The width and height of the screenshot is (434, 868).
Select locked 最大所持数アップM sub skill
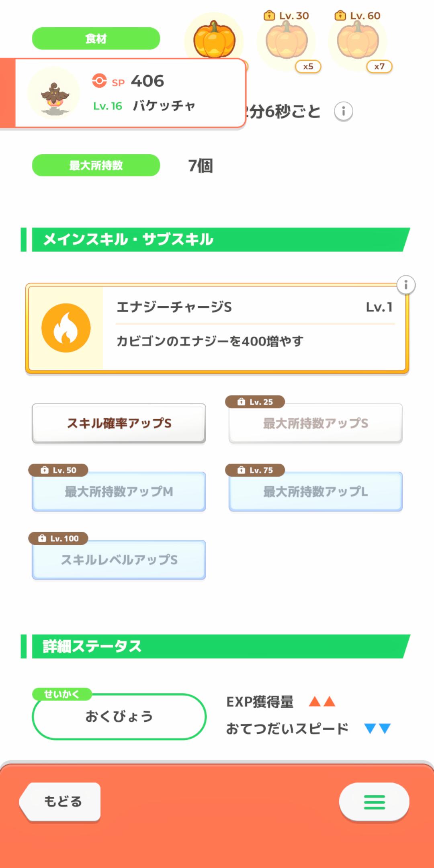click(119, 491)
